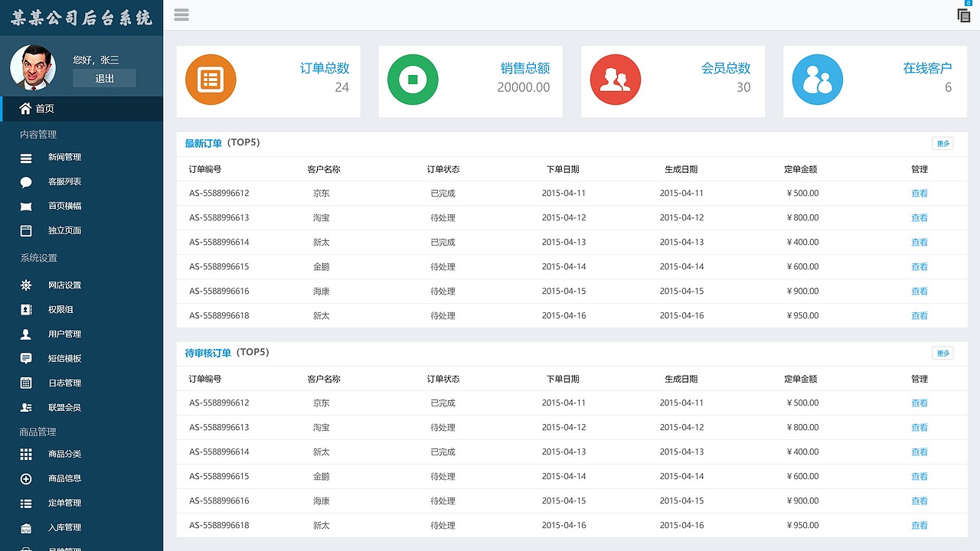This screenshot has height=551, width=980.
Task: Open 短信模板 via its message icon
Action: pyautogui.click(x=25, y=358)
